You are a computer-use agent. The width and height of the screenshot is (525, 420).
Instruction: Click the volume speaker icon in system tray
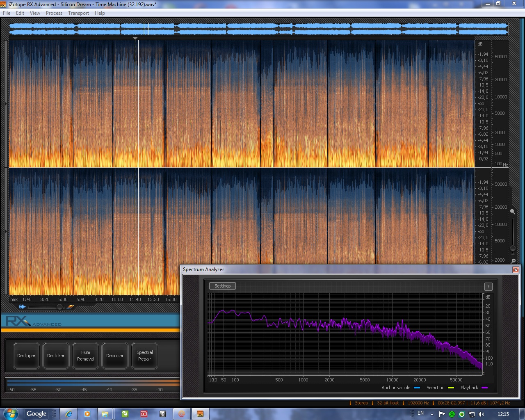tap(481, 414)
